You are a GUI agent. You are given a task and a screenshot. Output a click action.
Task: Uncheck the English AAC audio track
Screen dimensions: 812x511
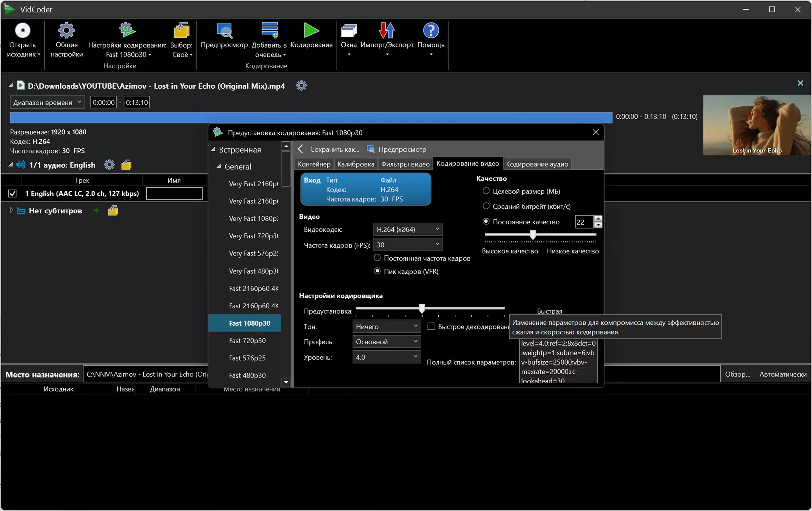13,194
